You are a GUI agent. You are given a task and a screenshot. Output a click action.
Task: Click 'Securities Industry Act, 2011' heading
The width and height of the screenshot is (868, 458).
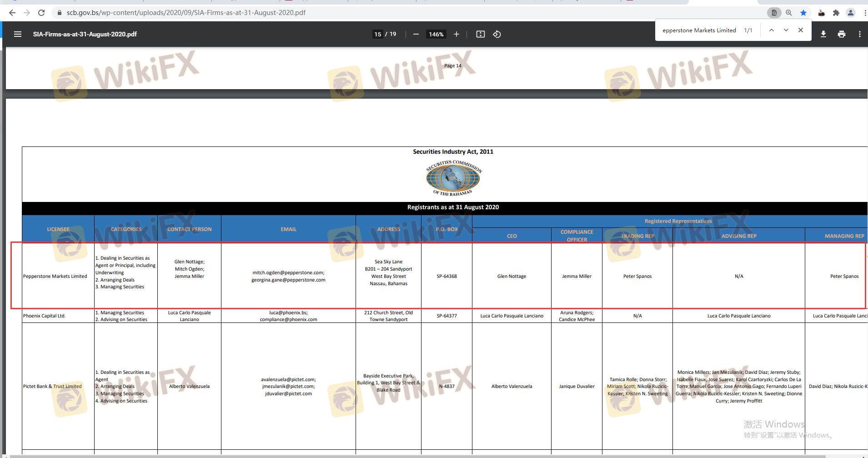tap(453, 151)
